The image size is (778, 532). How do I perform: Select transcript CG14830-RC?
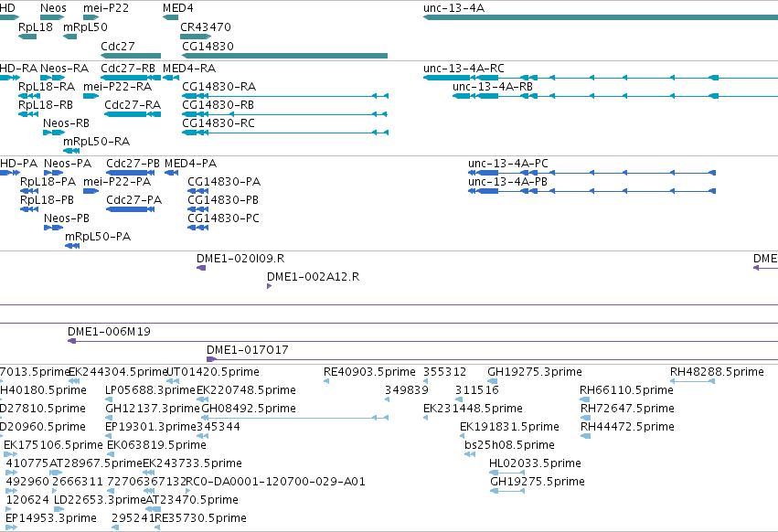[285, 133]
